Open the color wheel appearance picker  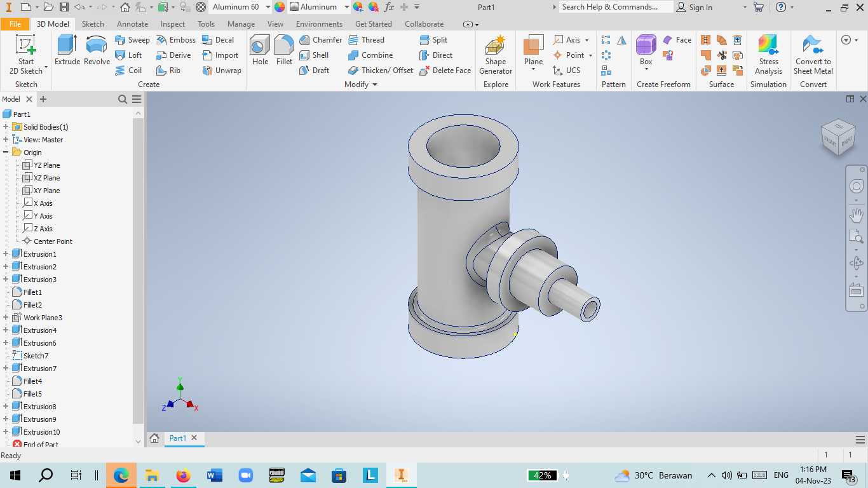280,7
